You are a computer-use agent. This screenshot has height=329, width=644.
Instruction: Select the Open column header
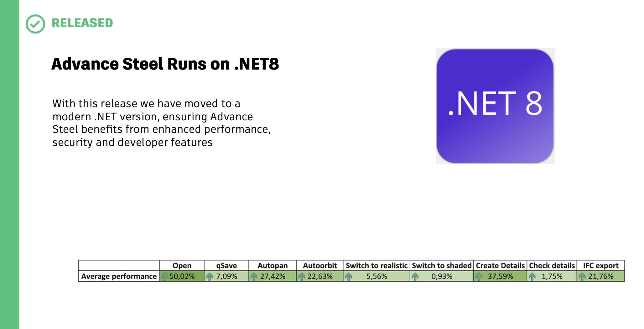[x=182, y=265]
